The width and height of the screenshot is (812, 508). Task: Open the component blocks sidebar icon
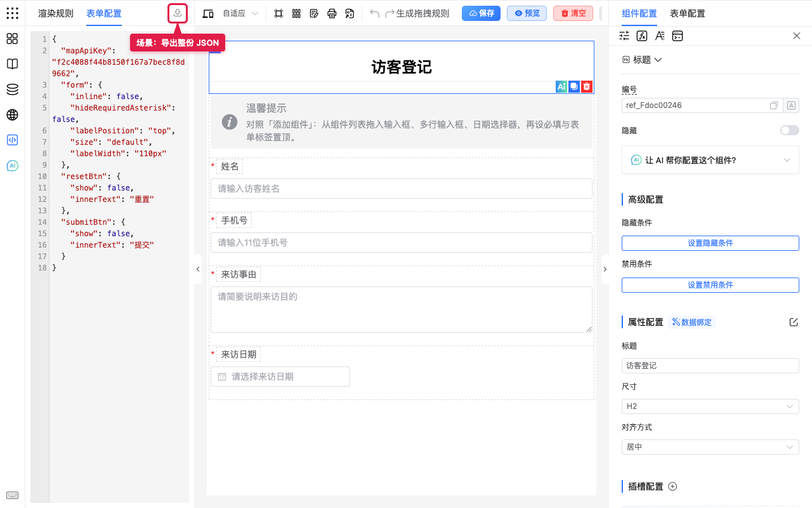12,39
